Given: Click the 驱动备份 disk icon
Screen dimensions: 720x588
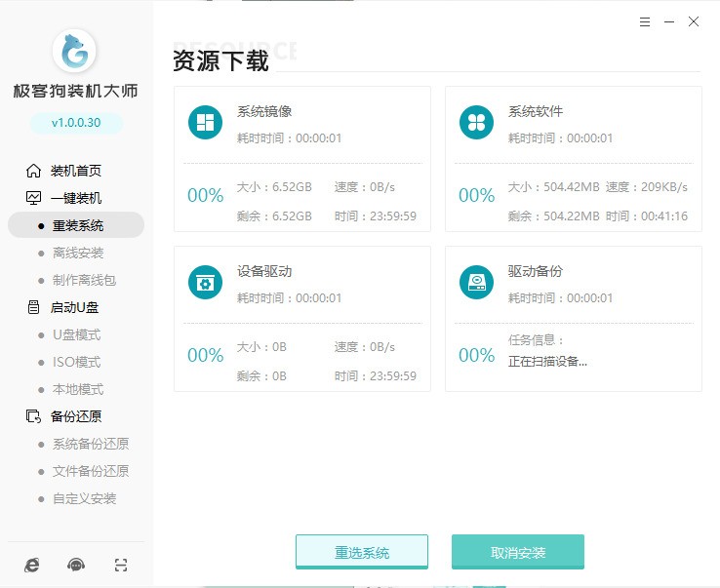Looking at the screenshot, I should click(x=476, y=282).
